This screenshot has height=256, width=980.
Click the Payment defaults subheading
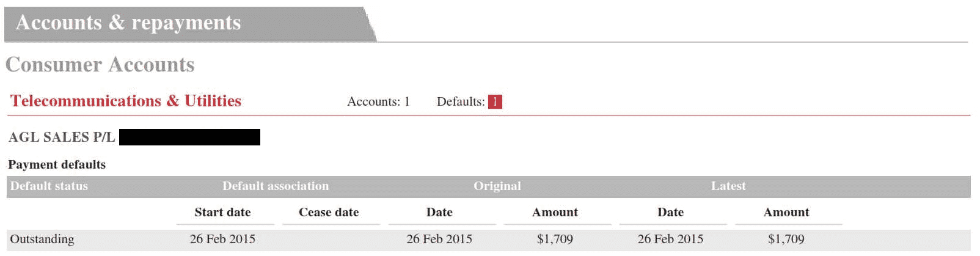57,164
